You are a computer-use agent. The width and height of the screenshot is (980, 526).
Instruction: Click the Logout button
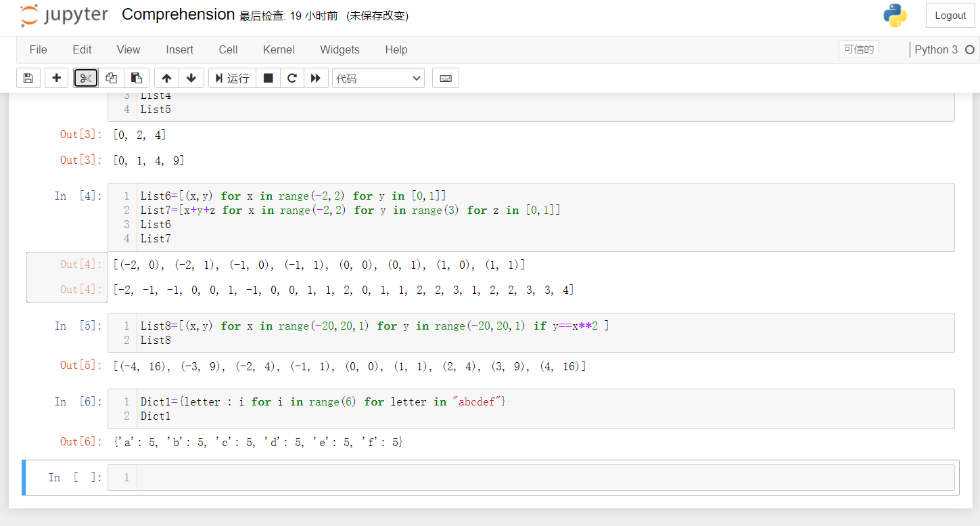[x=950, y=16]
